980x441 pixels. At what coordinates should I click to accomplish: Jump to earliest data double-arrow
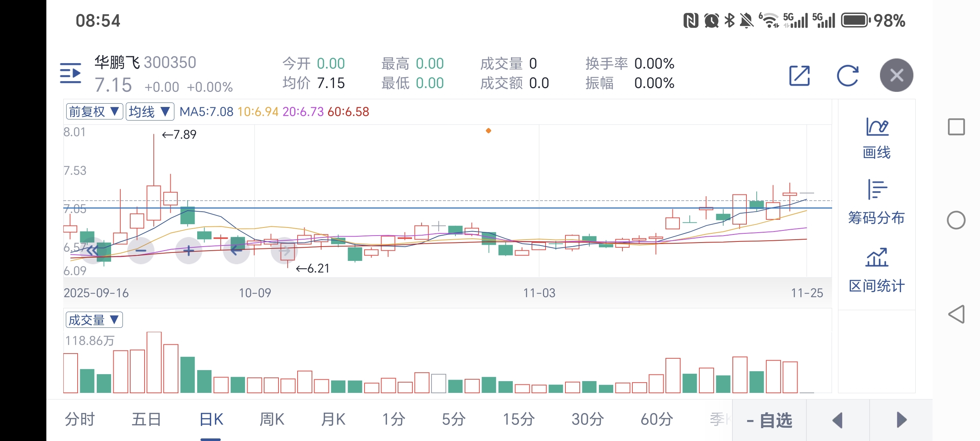point(92,251)
